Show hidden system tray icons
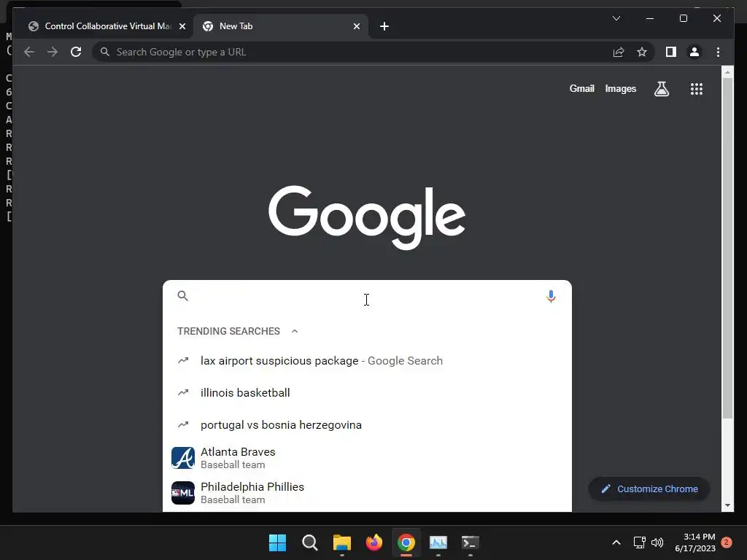The height and width of the screenshot is (560, 747). (x=616, y=542)
